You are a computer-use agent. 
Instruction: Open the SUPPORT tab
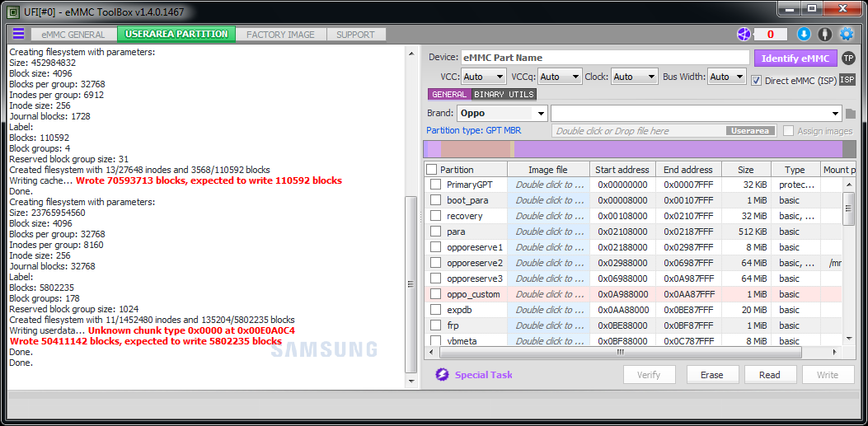coord(355,35)
